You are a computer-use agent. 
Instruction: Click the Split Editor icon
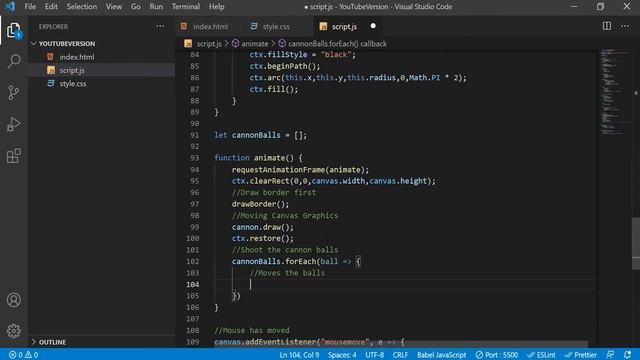[x=607, y=26]
